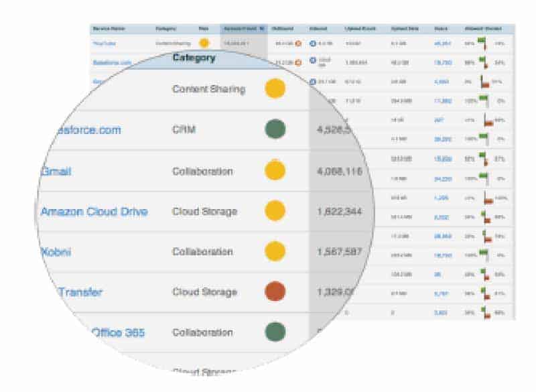The width and height of the screenshot is (536, 392).
Task: Select Cloud Storage in Amazon Cloud Drive row
Action: [x=205, y=212]
